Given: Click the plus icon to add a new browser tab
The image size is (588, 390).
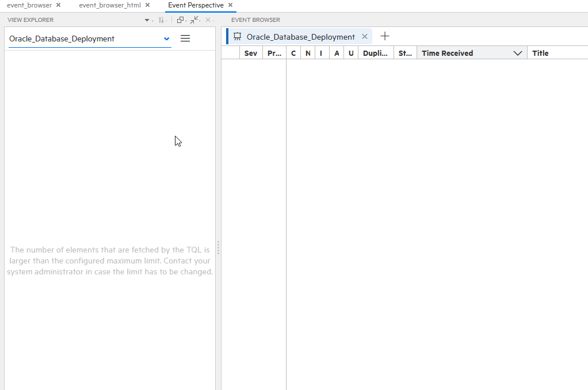Looking at the screenshot, I should [384, 36].
